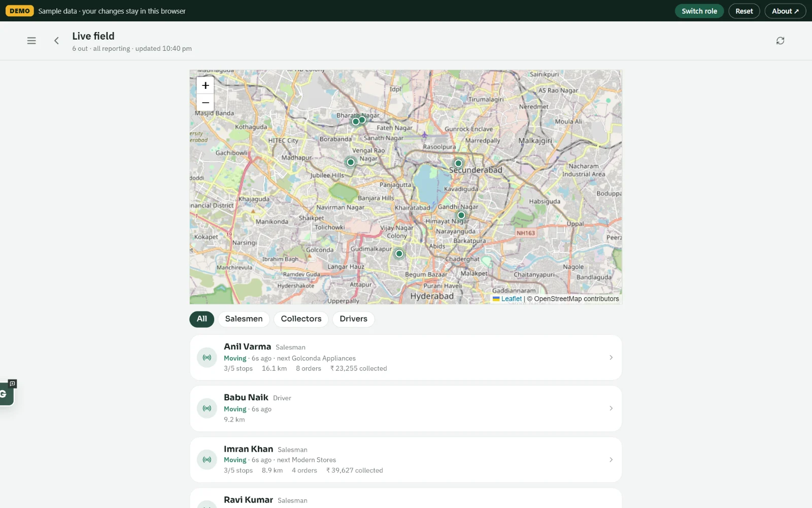Click "₹ 23,255 collected" in Anil Varma's row

[x=358, y=369]
